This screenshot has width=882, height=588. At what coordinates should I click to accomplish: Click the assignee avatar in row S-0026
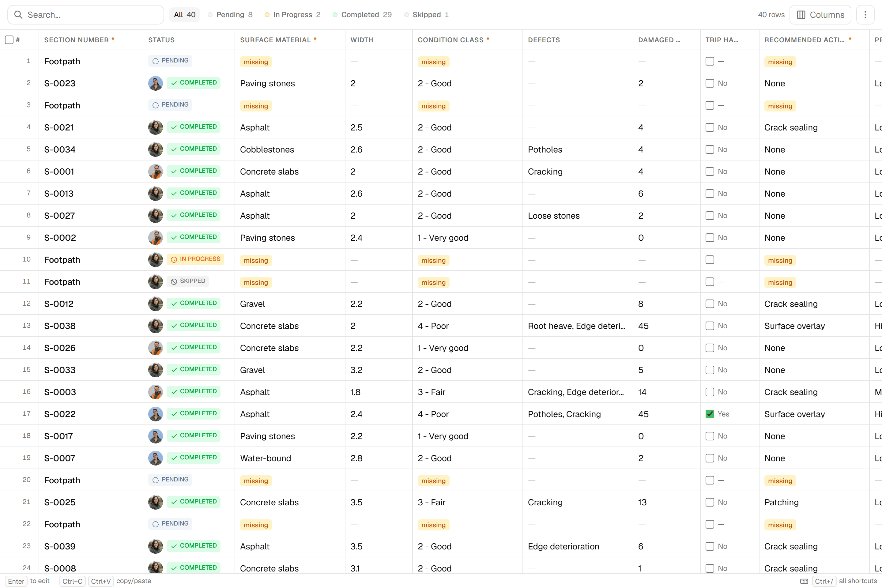pos(155,348)
